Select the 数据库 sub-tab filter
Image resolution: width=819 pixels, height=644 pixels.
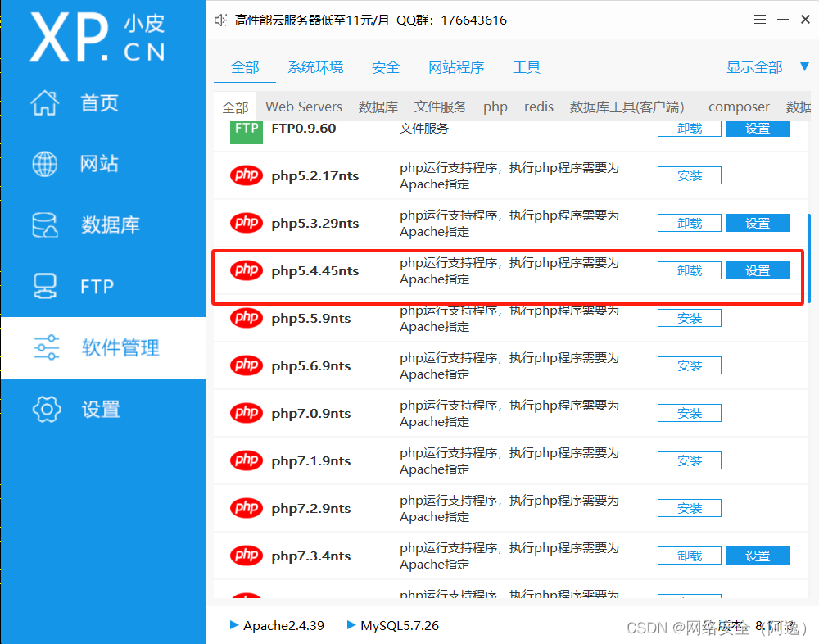(x=378, y=107)
